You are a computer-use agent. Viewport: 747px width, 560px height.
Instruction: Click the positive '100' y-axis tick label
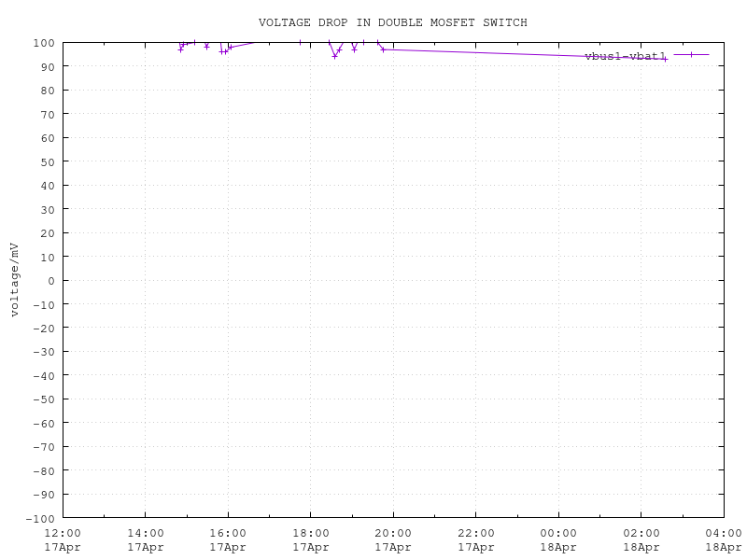tap(44, 43)
